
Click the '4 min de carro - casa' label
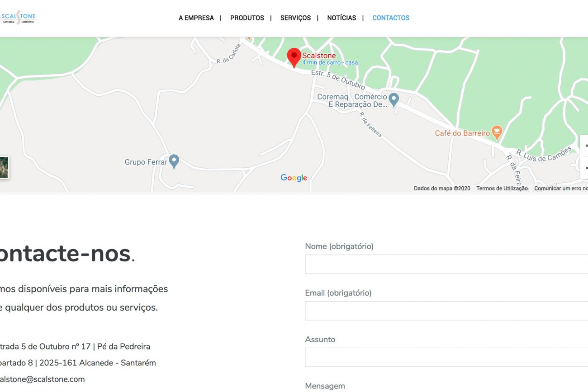[330, 63]
